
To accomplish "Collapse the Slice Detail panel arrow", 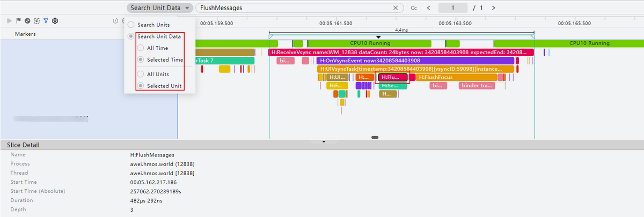I will pyautogui.click(x=324, y=141).
